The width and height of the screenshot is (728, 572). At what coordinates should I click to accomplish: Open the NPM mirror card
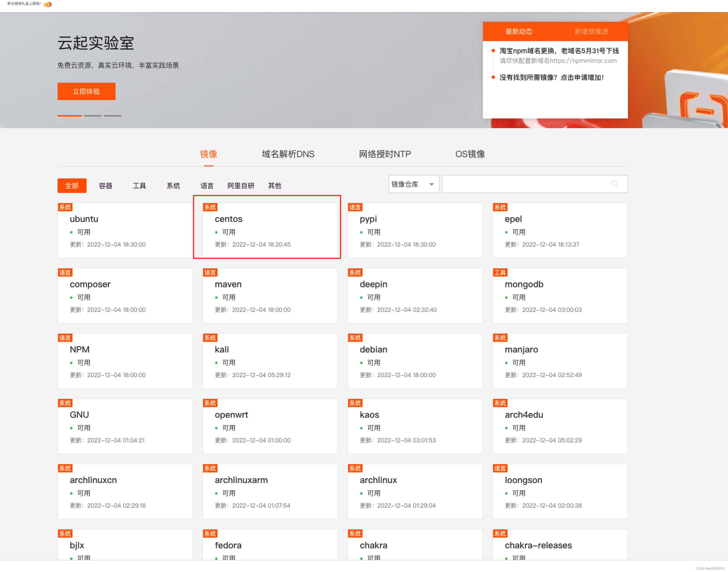pyautogui.click(x=125, y=361)
